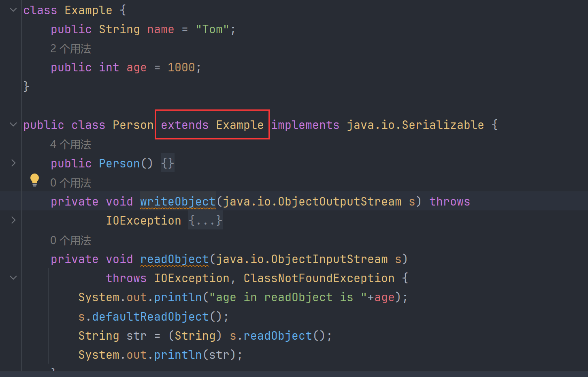Click the 1000 numeric literal
588x377 pixels.
pyautogui.click(x=181, y=67)
